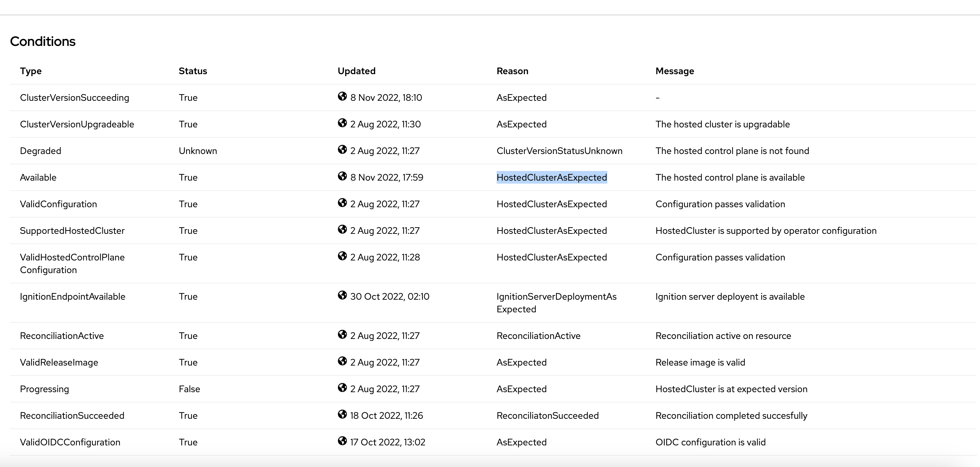This screenshot has height=467, width=980.
Task: Click the 8 Nov 2022, 18:10 timestamp
Action: pos(386,98)
